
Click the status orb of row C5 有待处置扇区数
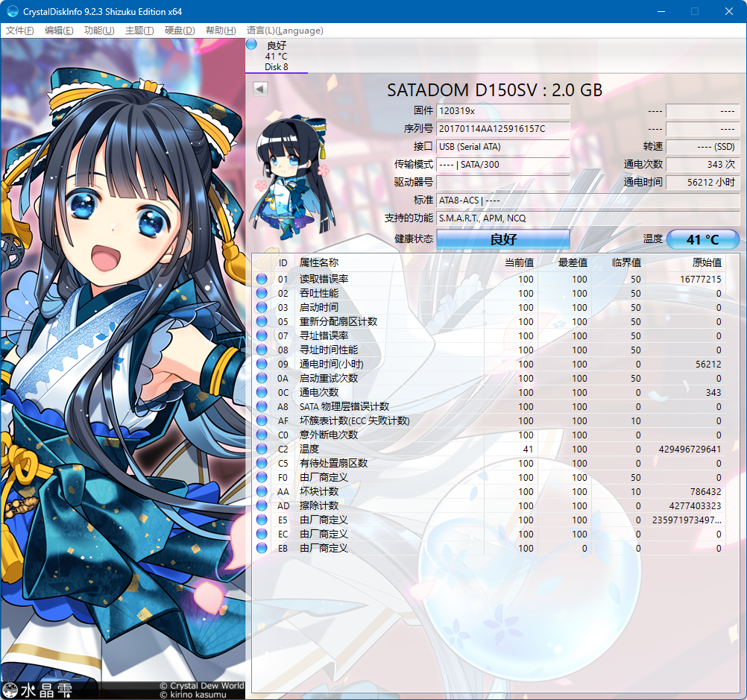[262, 463]
